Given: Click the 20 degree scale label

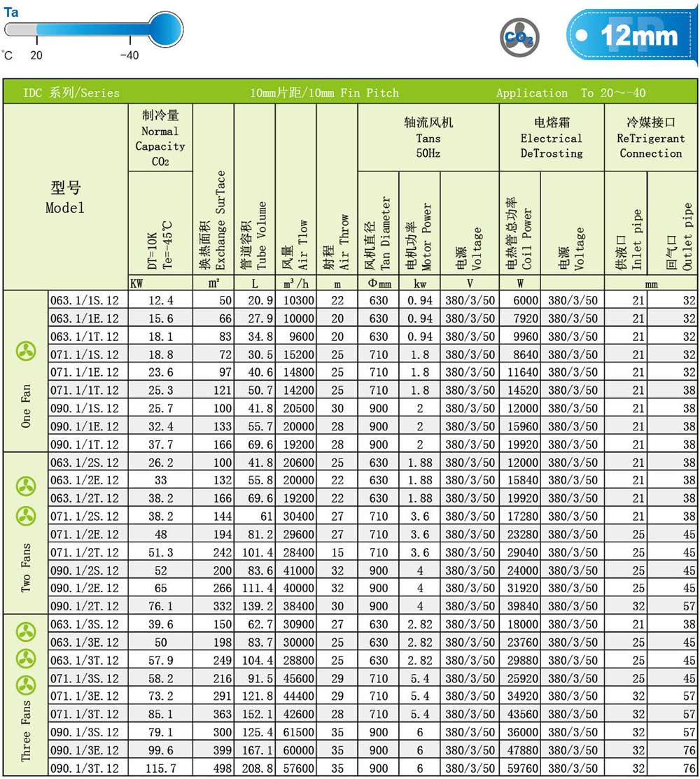Looking at the screenshot, I should pyautogui.click(x=36, y=55).
